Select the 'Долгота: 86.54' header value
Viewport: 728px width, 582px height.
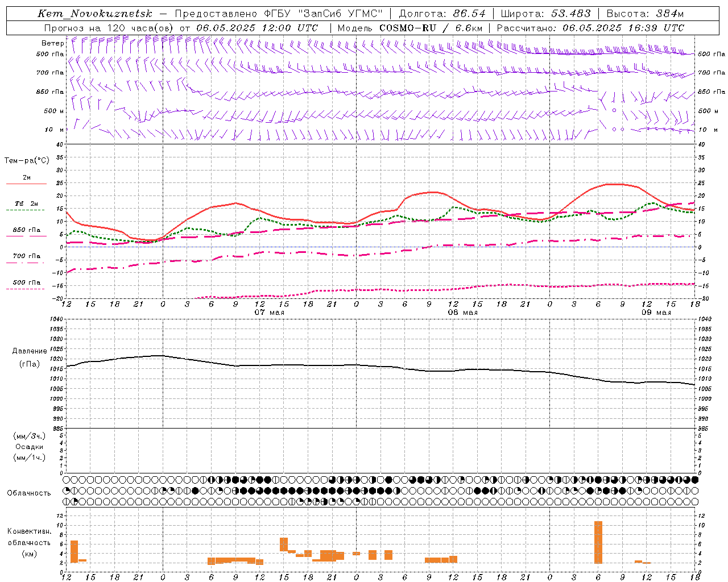pos(442,14)
